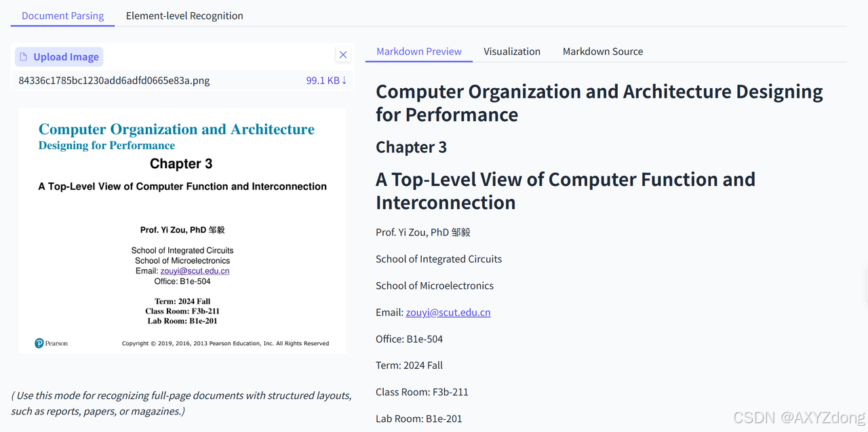Remove uploaded image with the X icon
Image resolution: width=868 pixels, height=432 pixels.
click(343, 55)
